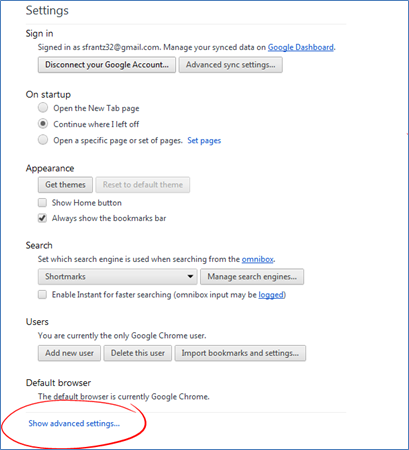
Task: Click Disconnect your Google Account button
Action: click(x=107, y=65)
